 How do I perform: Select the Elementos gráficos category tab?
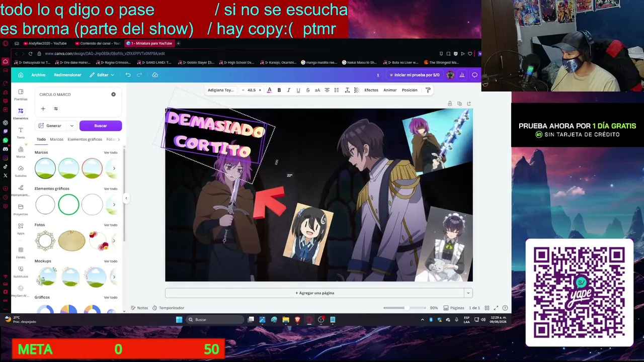click(85, 139)
